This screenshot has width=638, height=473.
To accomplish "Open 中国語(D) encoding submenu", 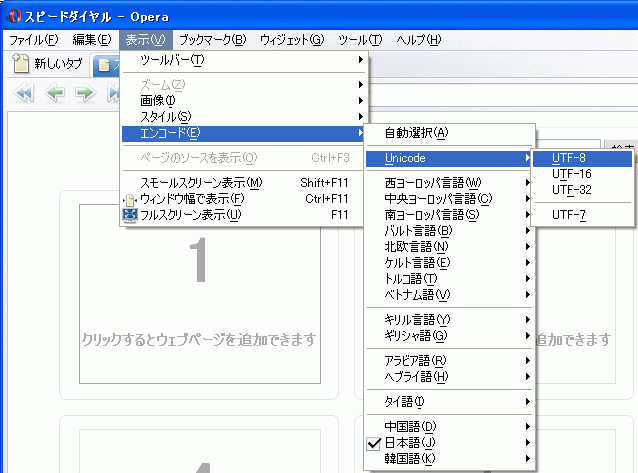I will click(x=449, y=427).
